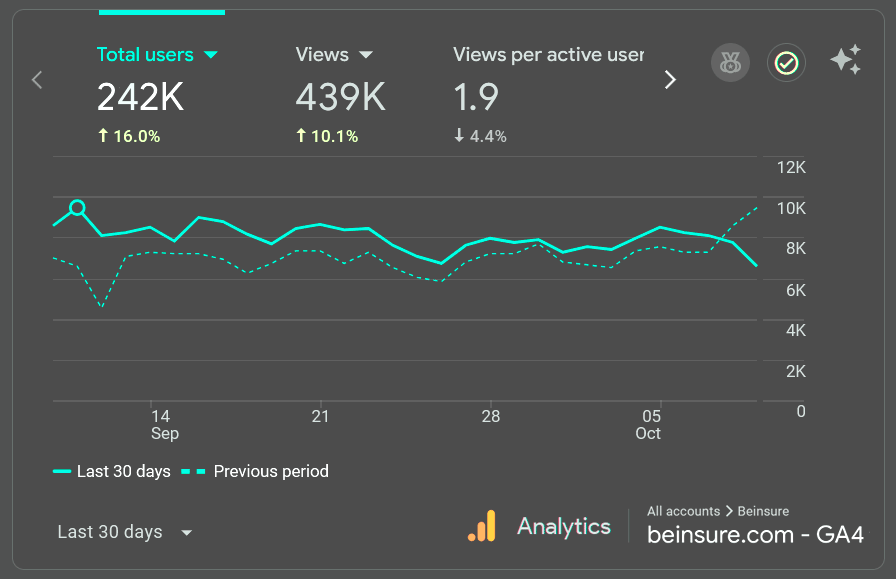Click the data quality checkmark icon

(786, 62)
